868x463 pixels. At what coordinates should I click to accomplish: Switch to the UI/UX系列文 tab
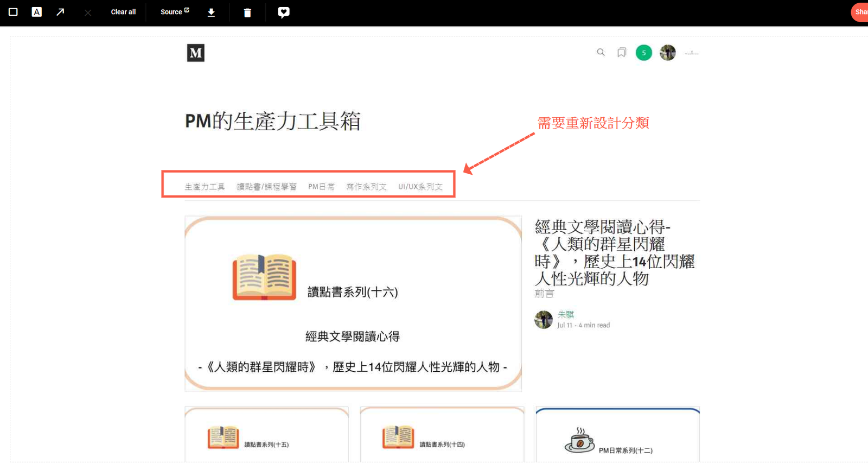point(420,187)
